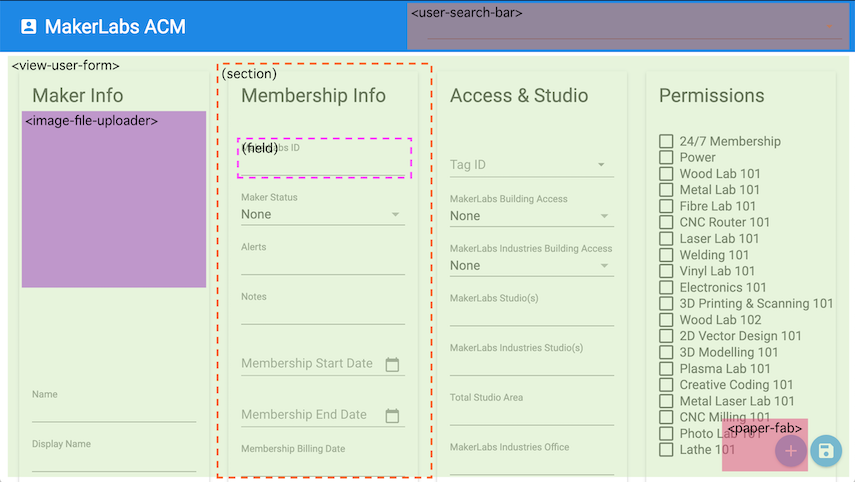Open the Membership Start Date calendar icon
The image size is (855, 482).
coord(392,364)
